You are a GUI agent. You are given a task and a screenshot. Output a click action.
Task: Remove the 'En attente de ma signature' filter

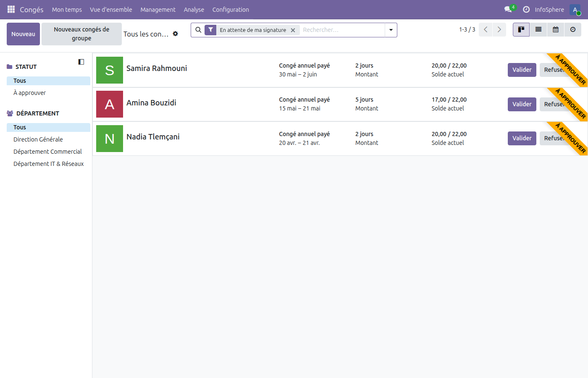(x=293, y=30)
